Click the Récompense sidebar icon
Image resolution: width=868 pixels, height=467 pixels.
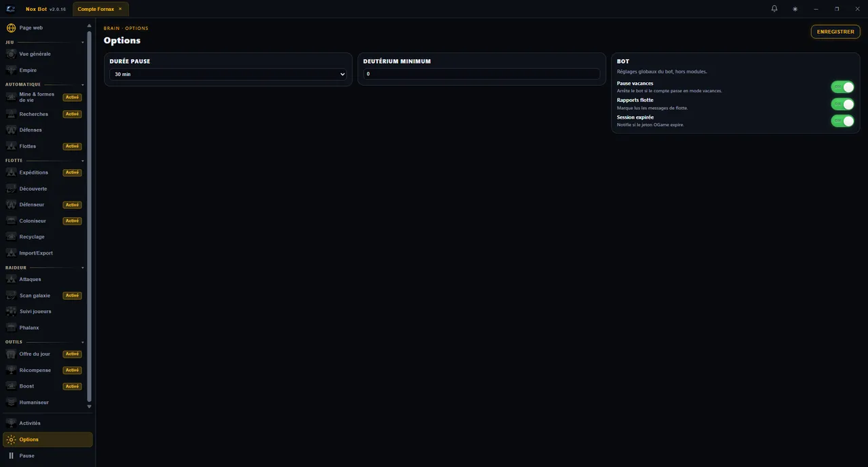[x=11, y=370]
